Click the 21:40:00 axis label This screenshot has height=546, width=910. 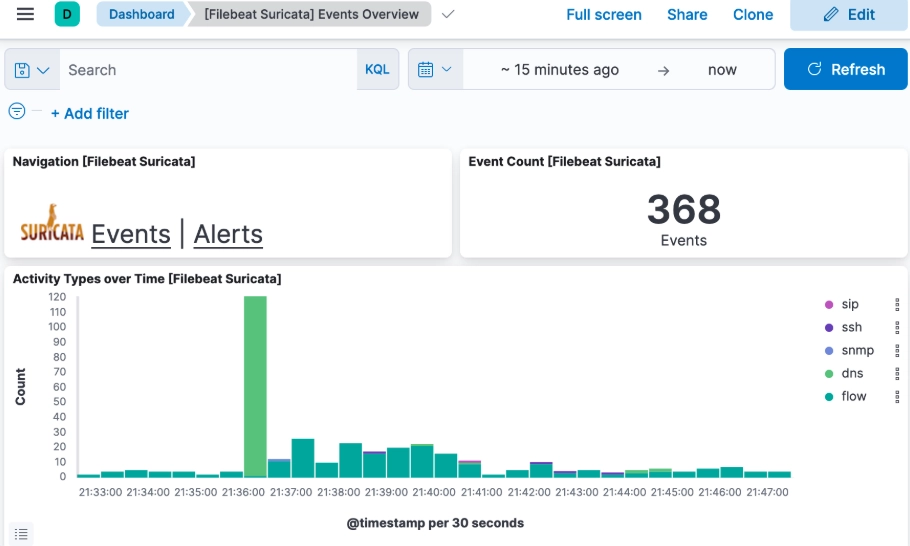pyautogui.click(x=434, y=492)
